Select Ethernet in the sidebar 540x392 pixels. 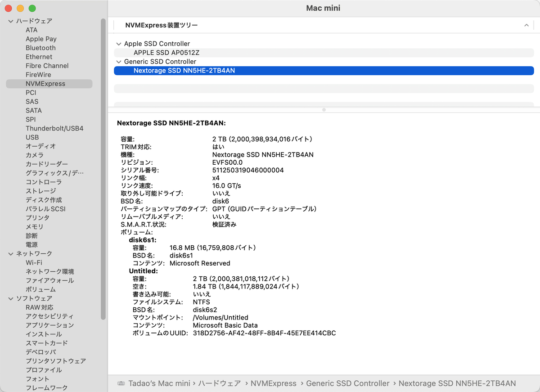(x=39, y=57)
